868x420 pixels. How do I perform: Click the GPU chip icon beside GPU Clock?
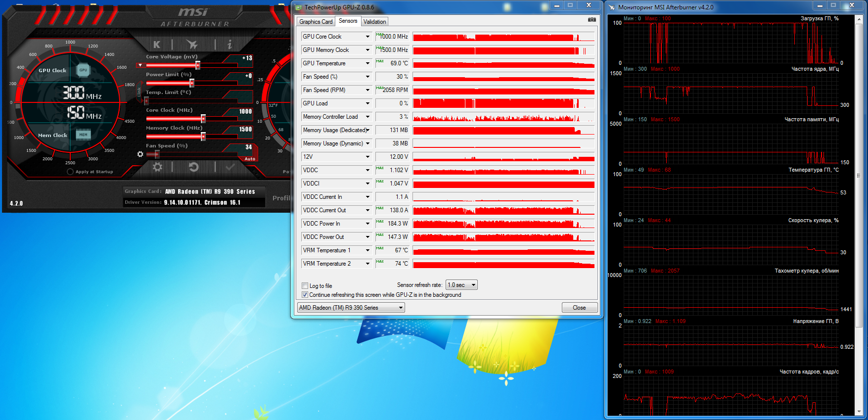point(83,70)
